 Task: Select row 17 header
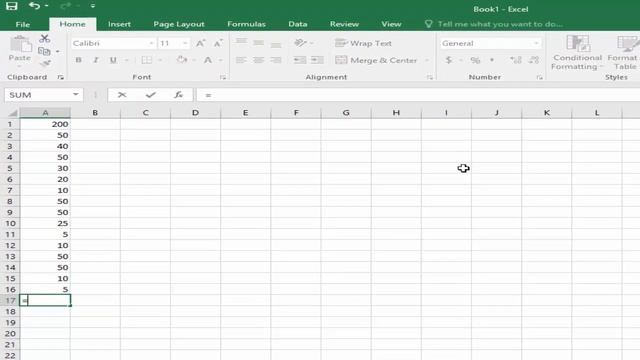[10, 300]
